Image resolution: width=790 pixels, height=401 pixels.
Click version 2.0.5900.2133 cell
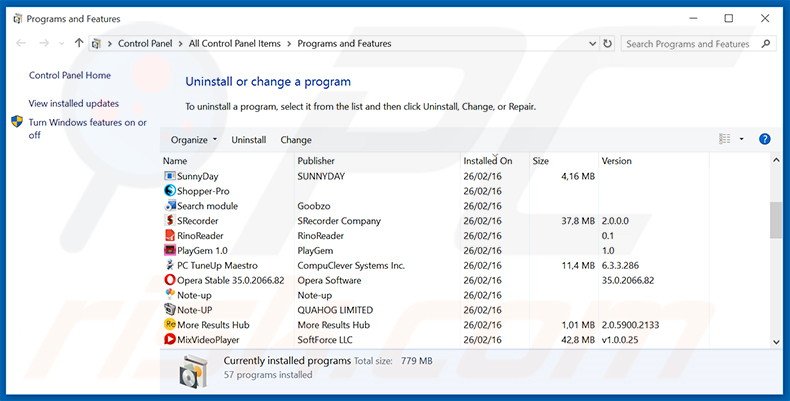(x=630, y=325)
